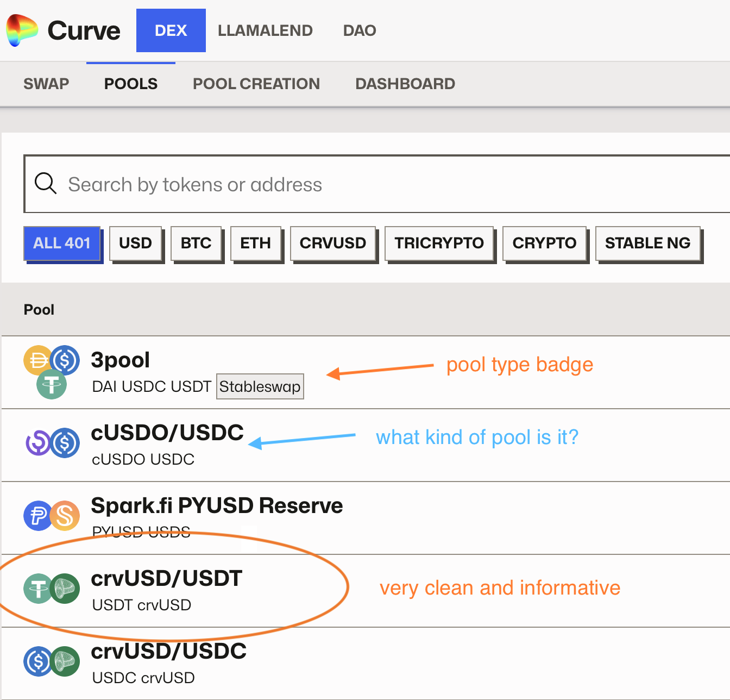Viewport: 730px width, 700px height.
Task: Click the magnifying glass search icon
Action: [46, 184]
